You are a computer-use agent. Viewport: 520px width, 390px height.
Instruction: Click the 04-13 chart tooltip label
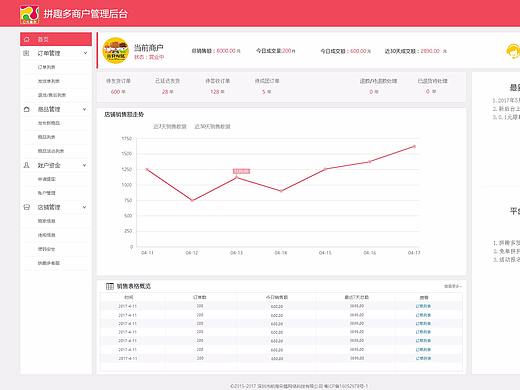click(241, 171)
